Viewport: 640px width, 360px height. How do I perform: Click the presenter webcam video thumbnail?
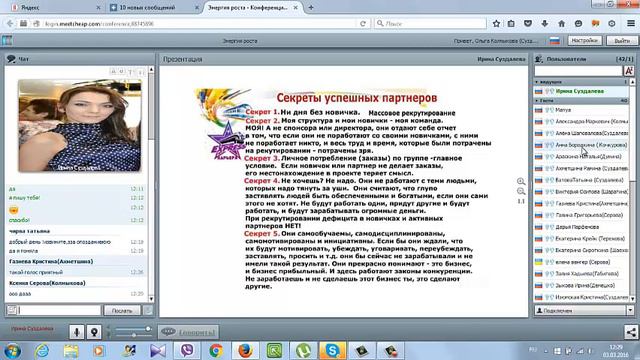coord(80,125)
